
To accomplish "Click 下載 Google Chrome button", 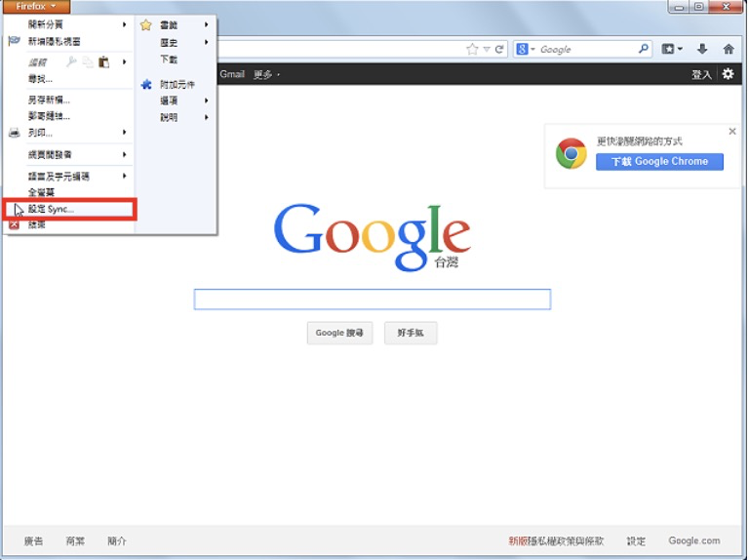I will 659,162.
